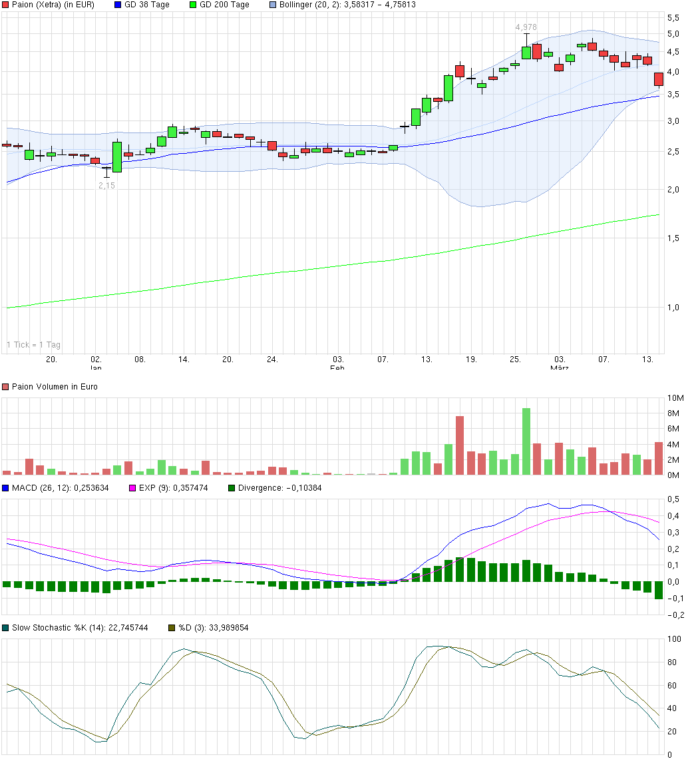
Task: Click the '1 Tick = 1 Tag' note
Action: click(x=33, y=344)
